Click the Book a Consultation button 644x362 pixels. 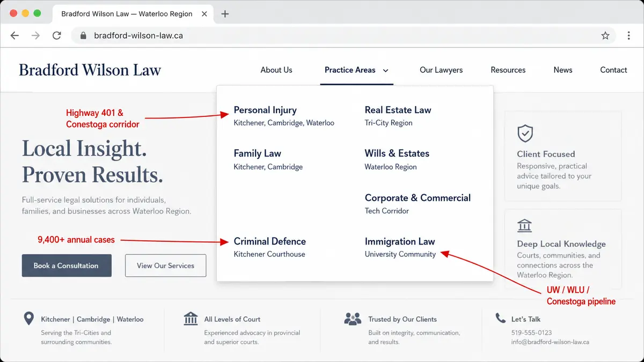[x=67, y=265]
